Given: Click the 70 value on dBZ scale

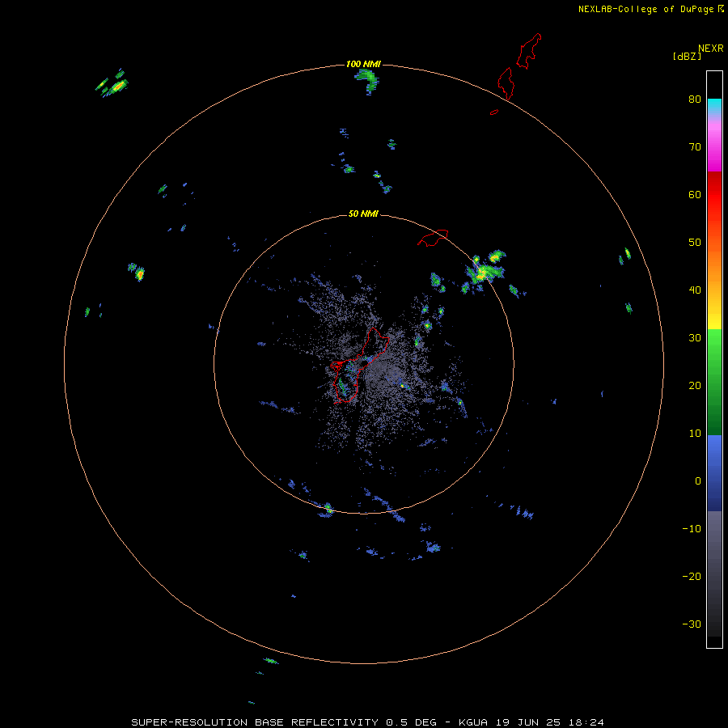Looking at the screenshot, I should click(x=695, y=146).
